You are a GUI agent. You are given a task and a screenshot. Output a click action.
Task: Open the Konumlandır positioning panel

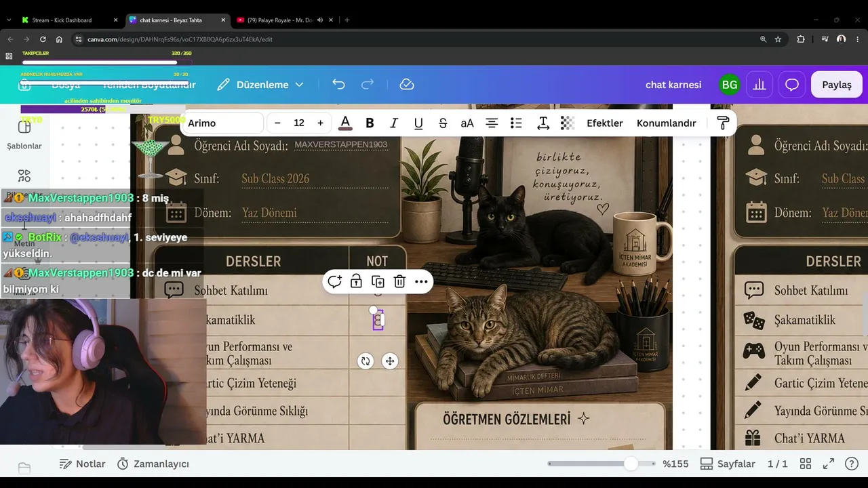point(667,123)
